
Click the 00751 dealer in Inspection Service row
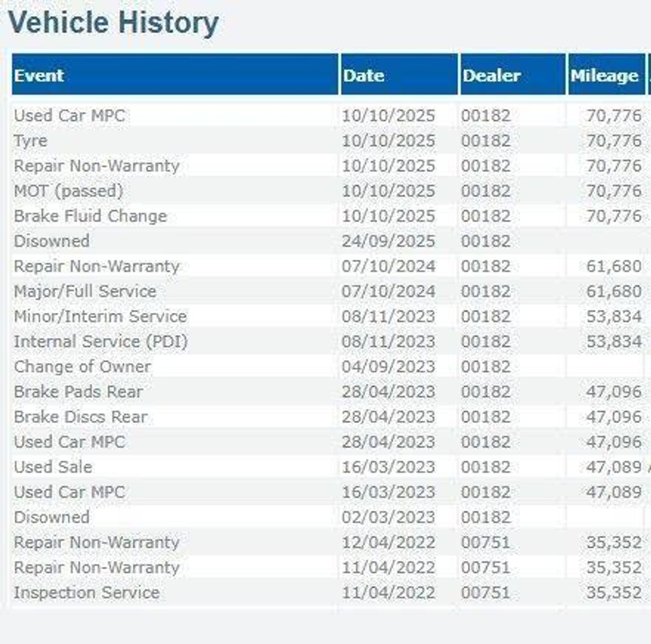[486, 592]
